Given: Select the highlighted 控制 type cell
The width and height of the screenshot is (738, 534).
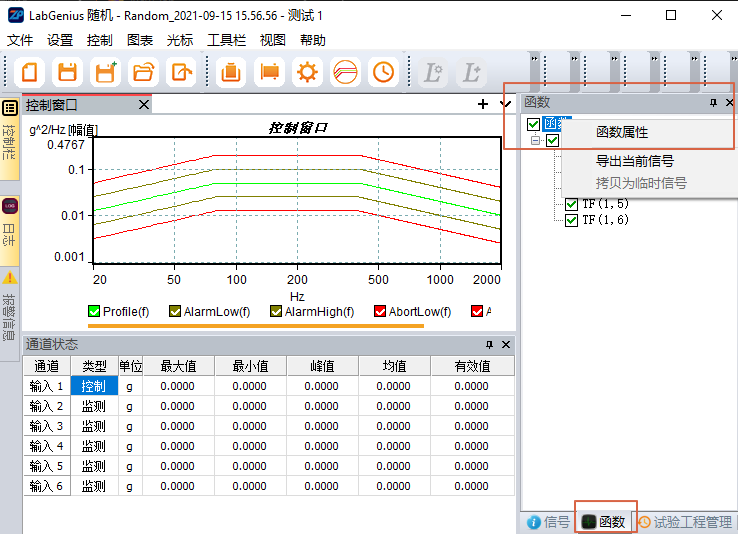Looking at the screenshot, I should [x=94, y=386].
